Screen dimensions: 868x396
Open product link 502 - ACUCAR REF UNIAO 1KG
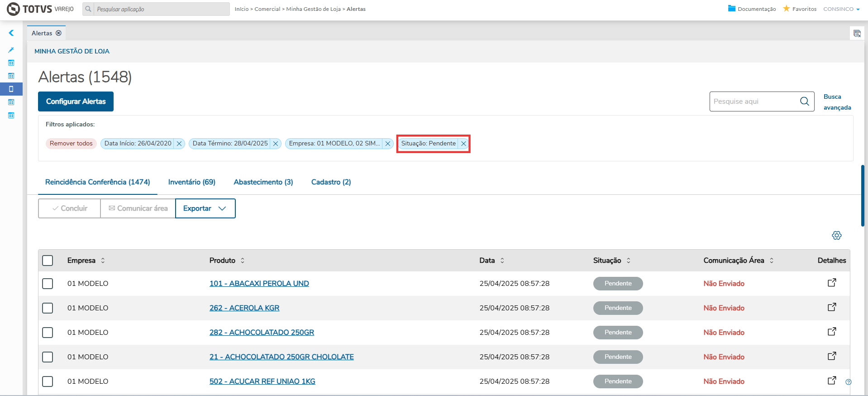262,382
